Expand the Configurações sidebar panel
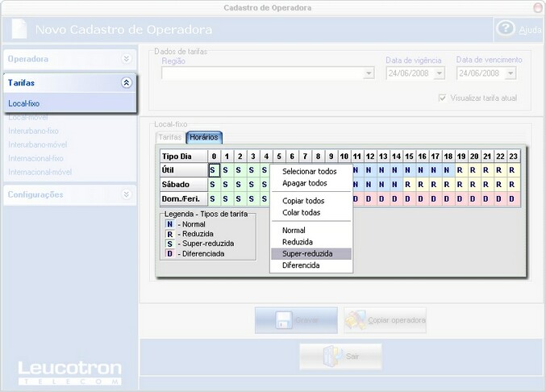 coord(127,194)
